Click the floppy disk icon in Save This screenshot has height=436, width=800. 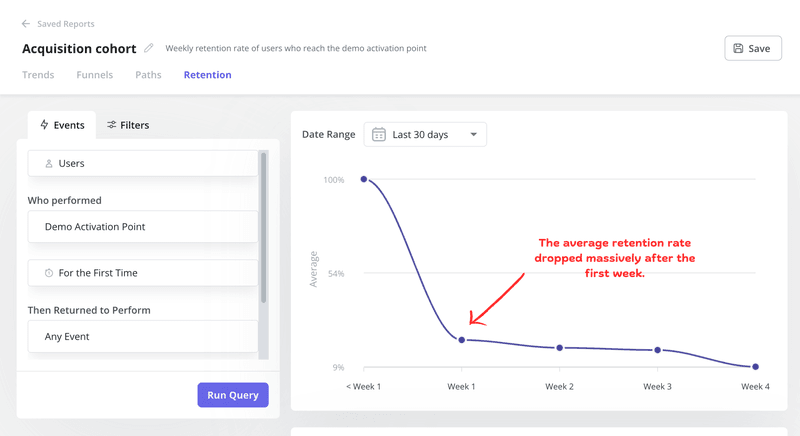pyautogui.click(x=738, y=48)
